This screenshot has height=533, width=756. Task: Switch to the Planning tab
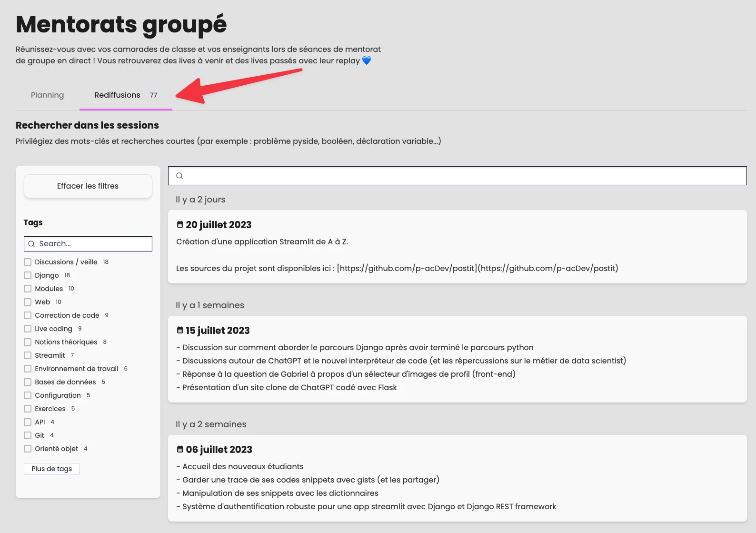(47, 95)
